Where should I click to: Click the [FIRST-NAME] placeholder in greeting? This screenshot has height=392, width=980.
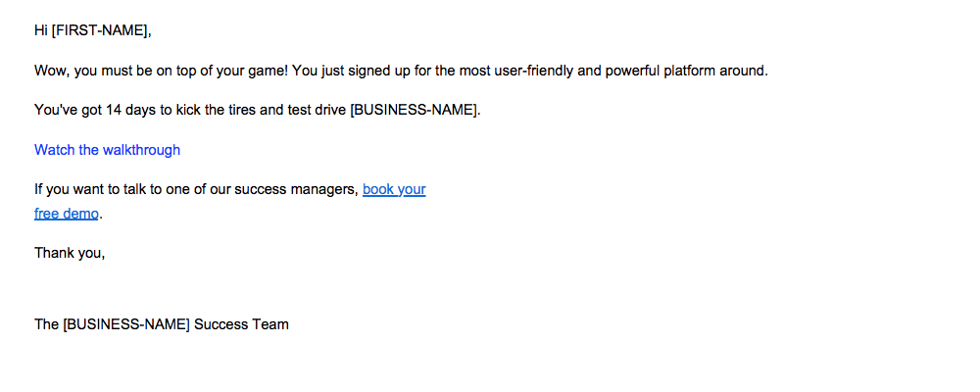99,30
